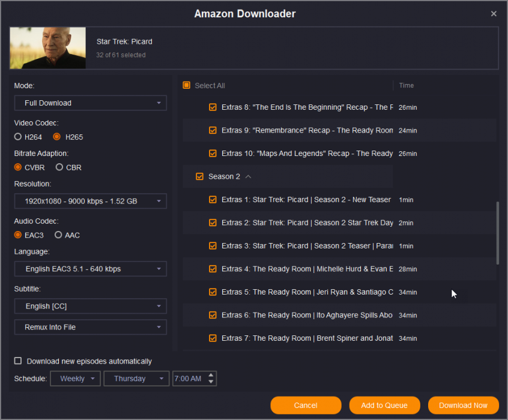Toggle the Select All checkbox

(186, 85)
